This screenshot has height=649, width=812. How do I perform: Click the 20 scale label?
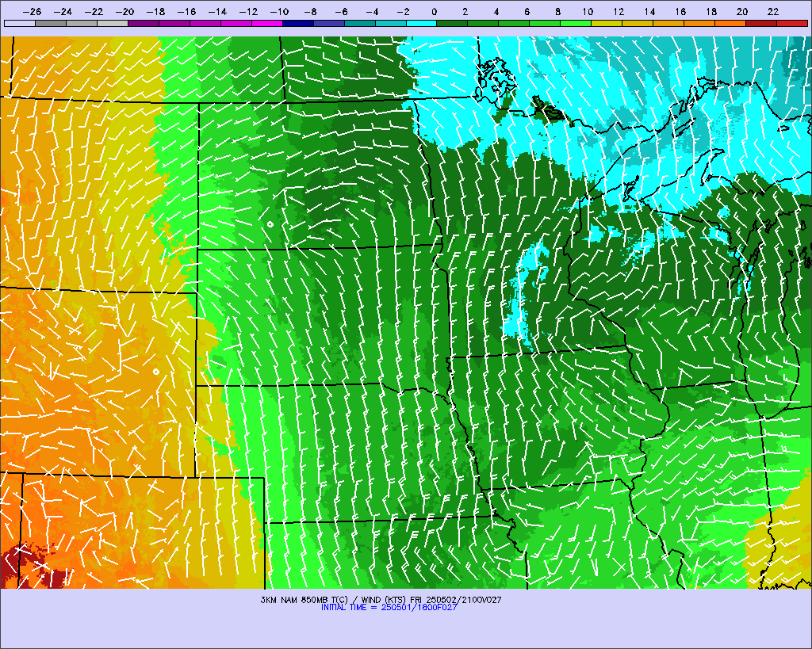[x=742, y=11]
